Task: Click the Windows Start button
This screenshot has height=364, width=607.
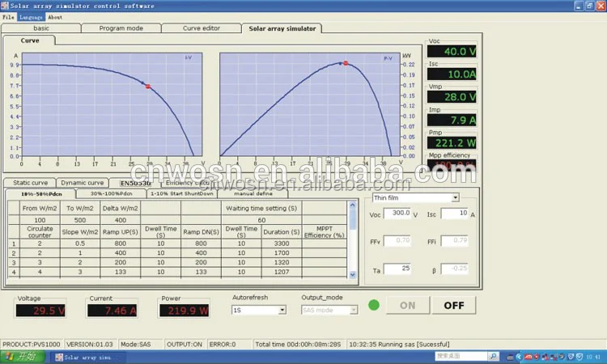Action: [23, 356]
